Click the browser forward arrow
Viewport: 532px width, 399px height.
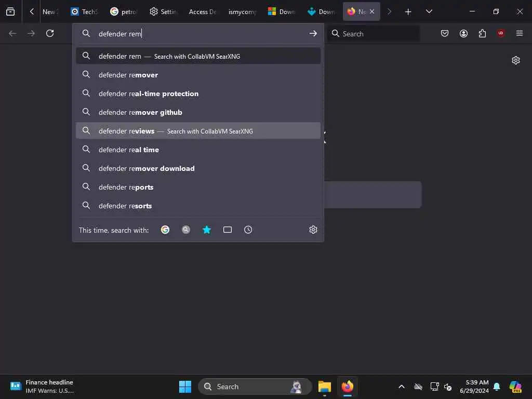coord(31,33)
